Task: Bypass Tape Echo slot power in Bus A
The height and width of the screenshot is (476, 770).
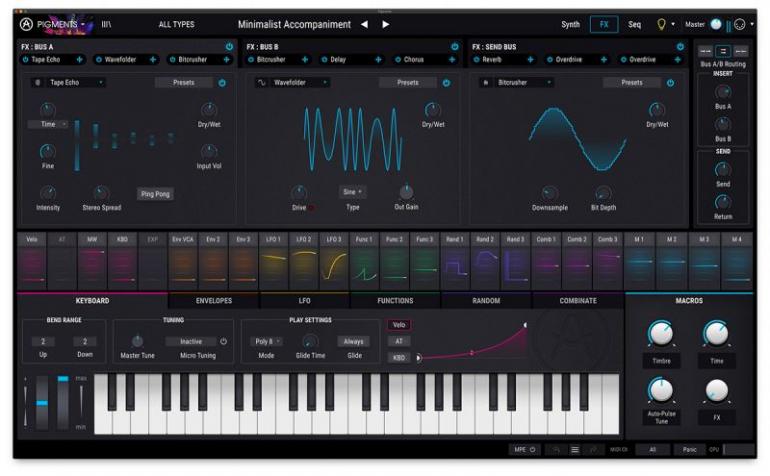Action: (26, 59)
